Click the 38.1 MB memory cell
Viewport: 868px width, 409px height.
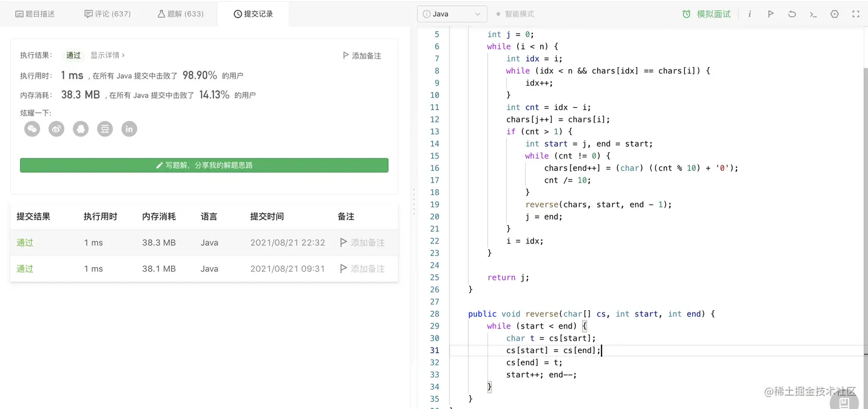click(x=159, y=268)
